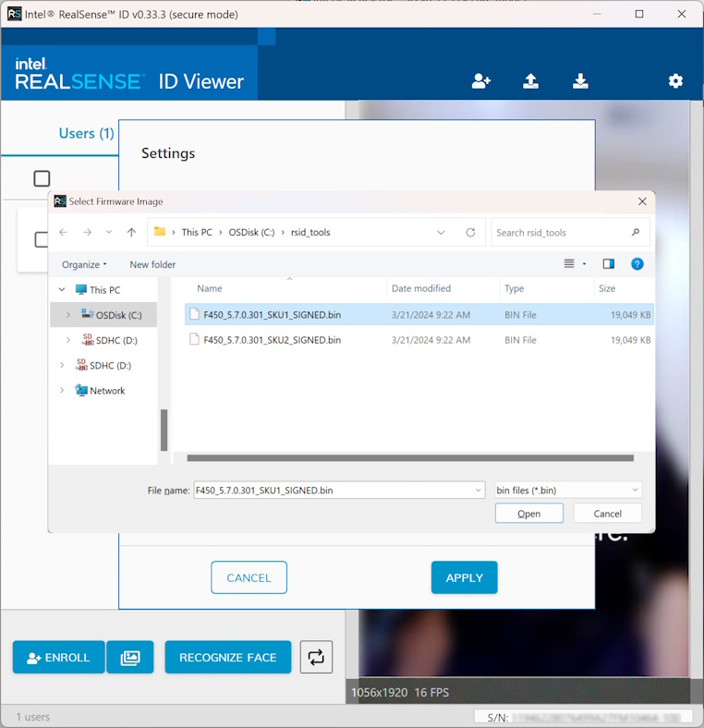Image resolution: width=704 pixels, height=728 pixels.
Task: Click the Open button
Action: pyautogui.click(x=528, y=514)
